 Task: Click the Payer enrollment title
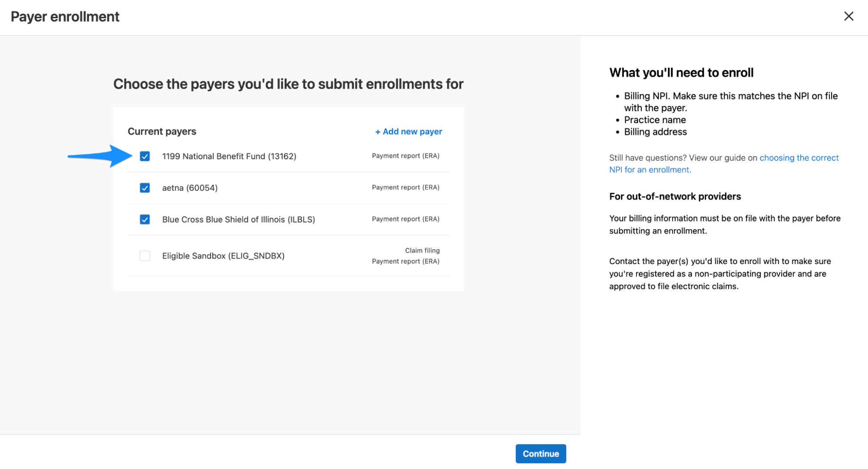65,17
